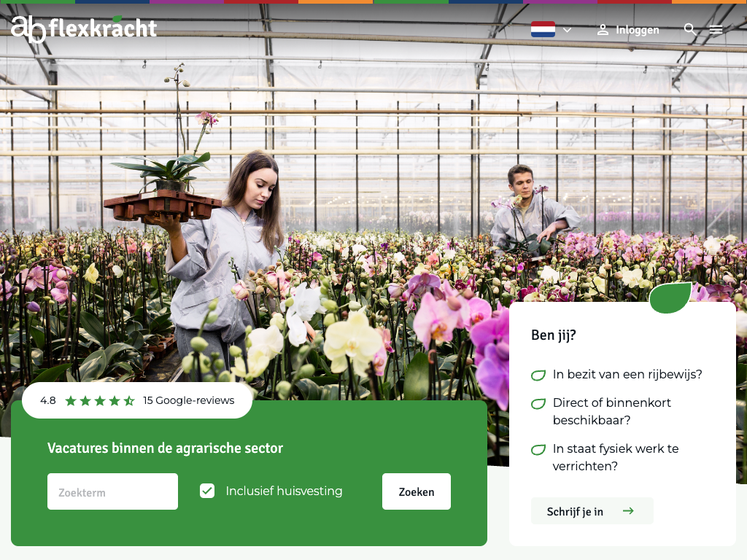The height and width of the screenshot is (560, 747).
Task: Click the Inclusief huisvesting label
Action: coord(284,491)
